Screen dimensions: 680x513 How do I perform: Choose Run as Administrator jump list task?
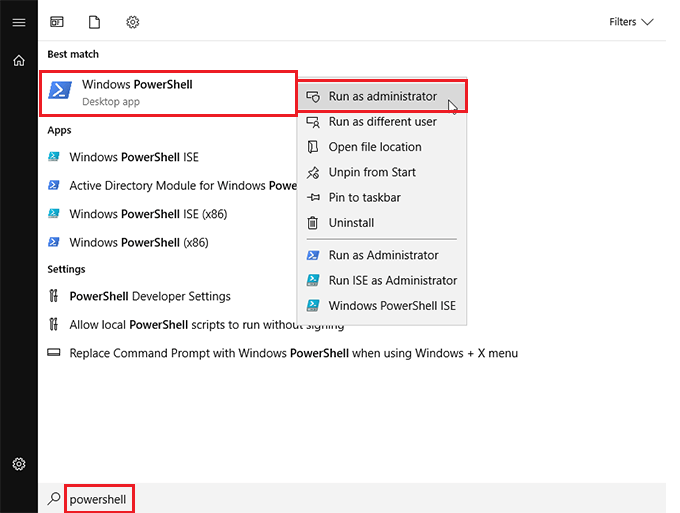pyautogui.click(x=382, y=255)
